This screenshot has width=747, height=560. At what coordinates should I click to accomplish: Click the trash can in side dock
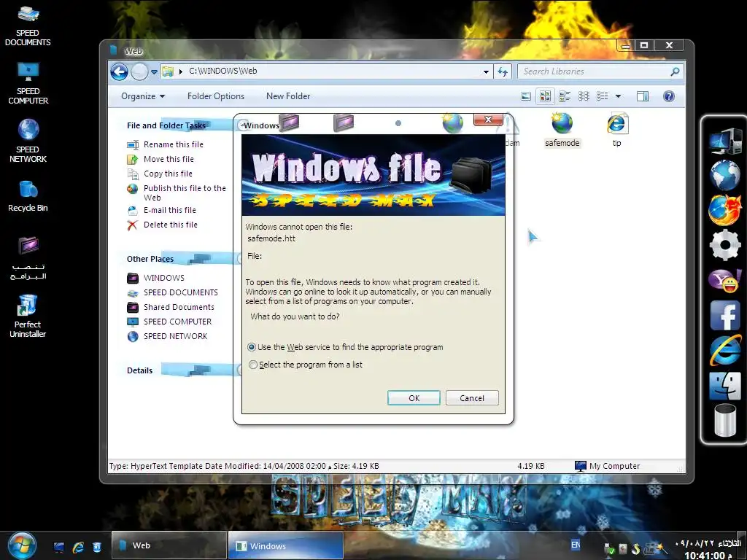[724, 421]
